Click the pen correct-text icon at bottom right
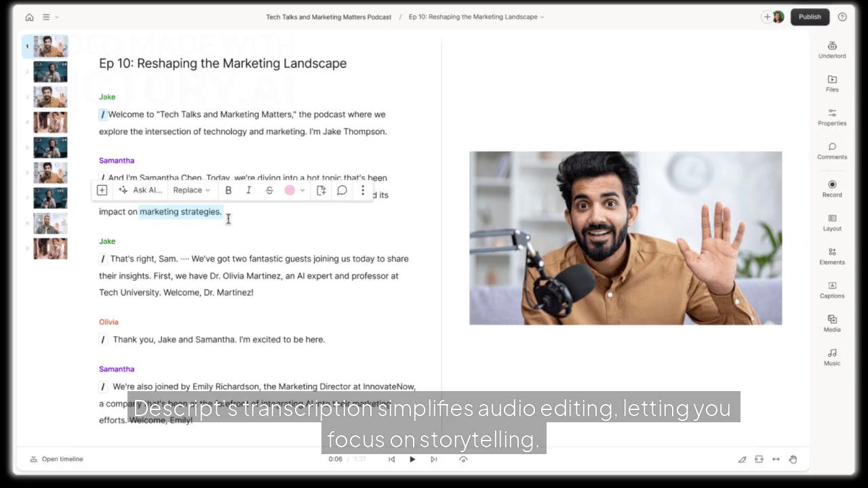Viewport: 868px width, 488px height. coord(742,460)
